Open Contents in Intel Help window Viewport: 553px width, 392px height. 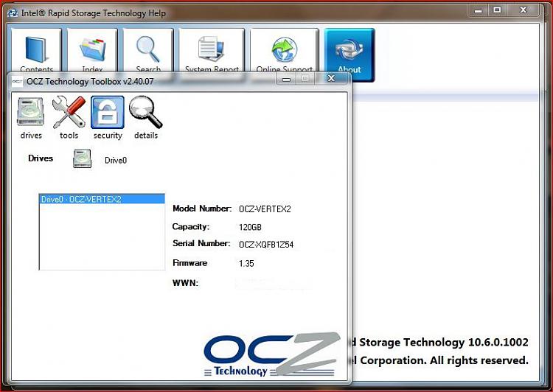pos(36,51)
